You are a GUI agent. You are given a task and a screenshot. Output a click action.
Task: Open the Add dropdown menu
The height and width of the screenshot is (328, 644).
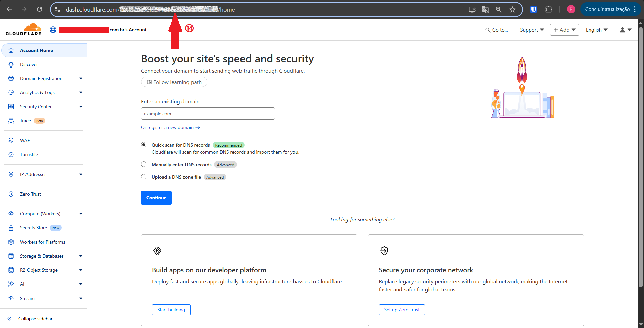pyautogui.click(x=565, y=30)
